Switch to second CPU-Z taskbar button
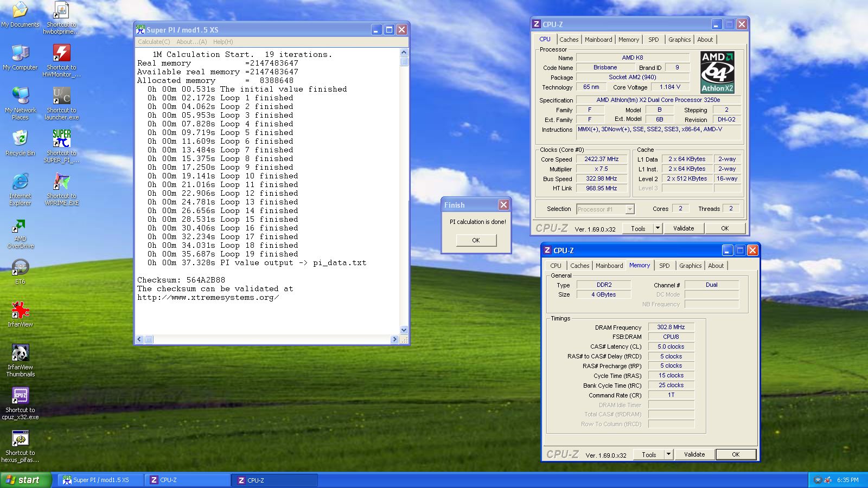This screenshot has height=488, width=868. [275, 480]
